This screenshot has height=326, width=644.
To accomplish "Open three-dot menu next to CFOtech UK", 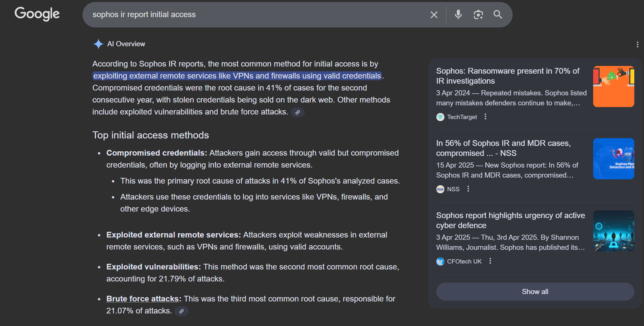I will (490, 261).
